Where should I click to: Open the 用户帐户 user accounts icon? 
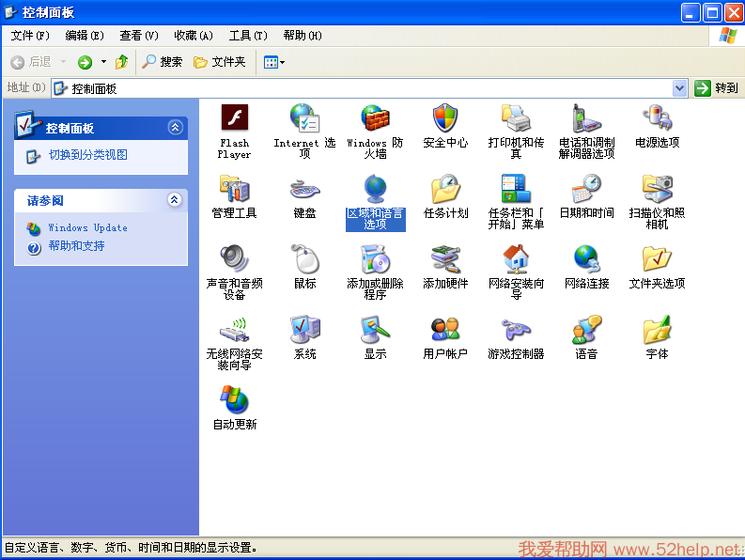point(445,330)
